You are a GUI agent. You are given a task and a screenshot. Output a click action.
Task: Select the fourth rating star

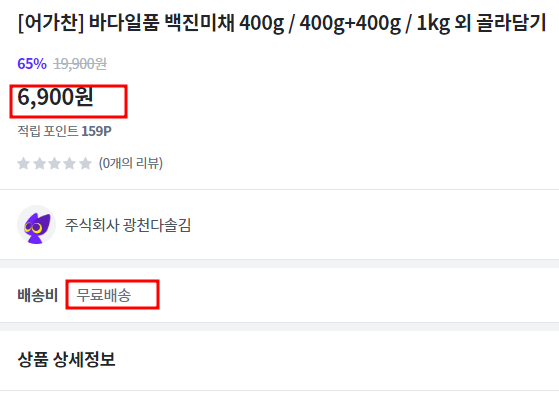[70, 164]
